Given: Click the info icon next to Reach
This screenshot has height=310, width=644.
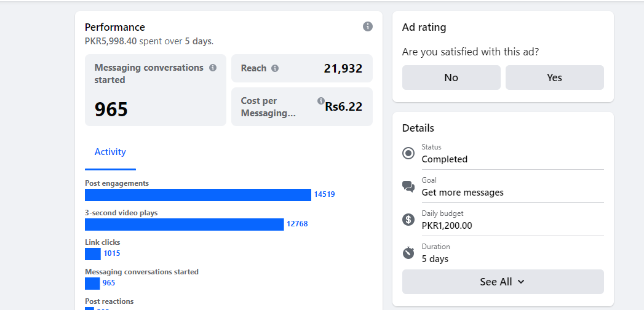Looking at the screenshot, I should [275, 68].
